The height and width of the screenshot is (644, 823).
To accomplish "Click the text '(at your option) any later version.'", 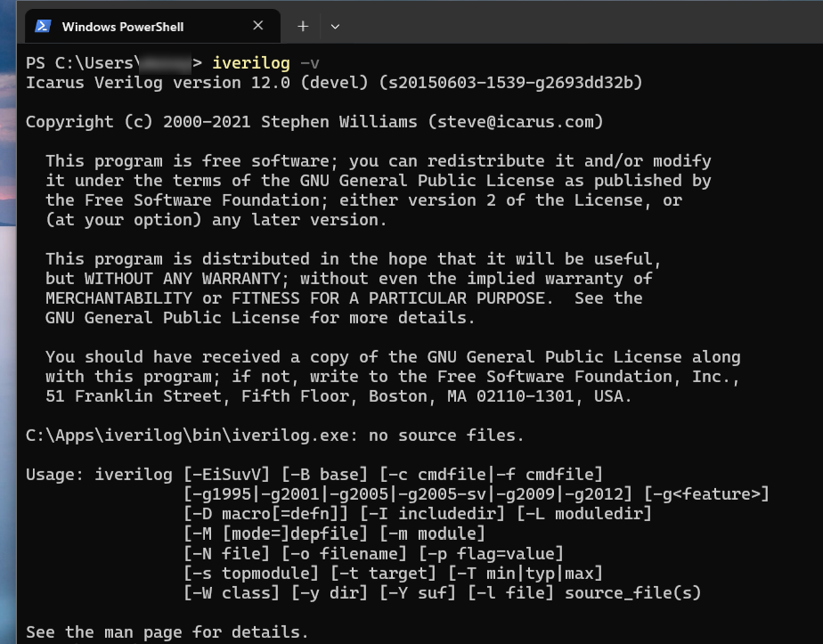I will point(216,220).
